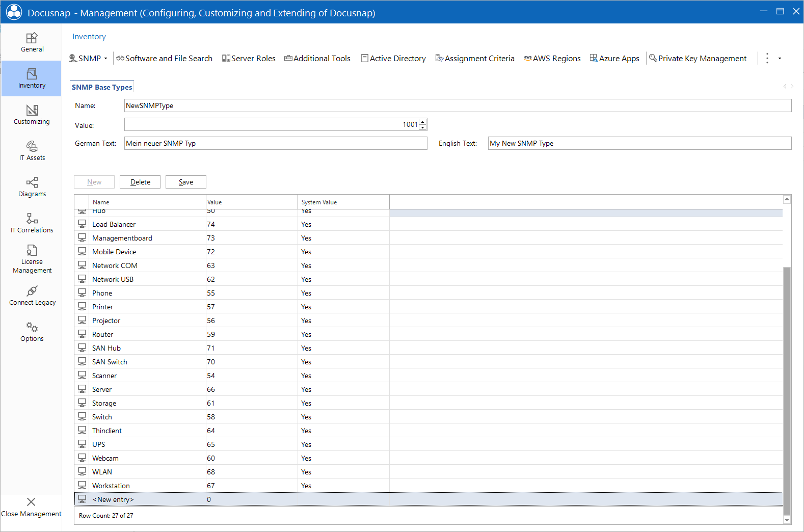
Task: Click the Name input field
Action: (458, 105)
